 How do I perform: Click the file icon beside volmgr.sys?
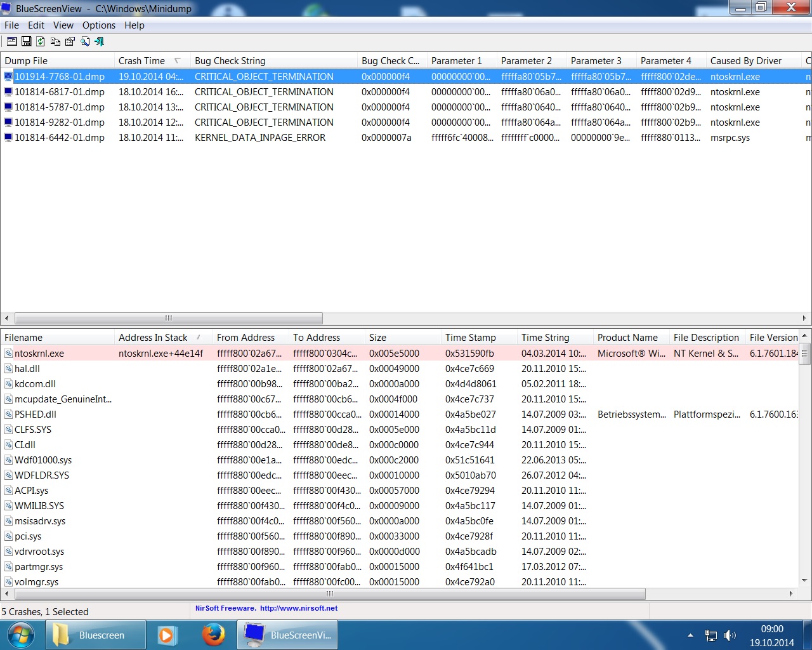(8, 581)
